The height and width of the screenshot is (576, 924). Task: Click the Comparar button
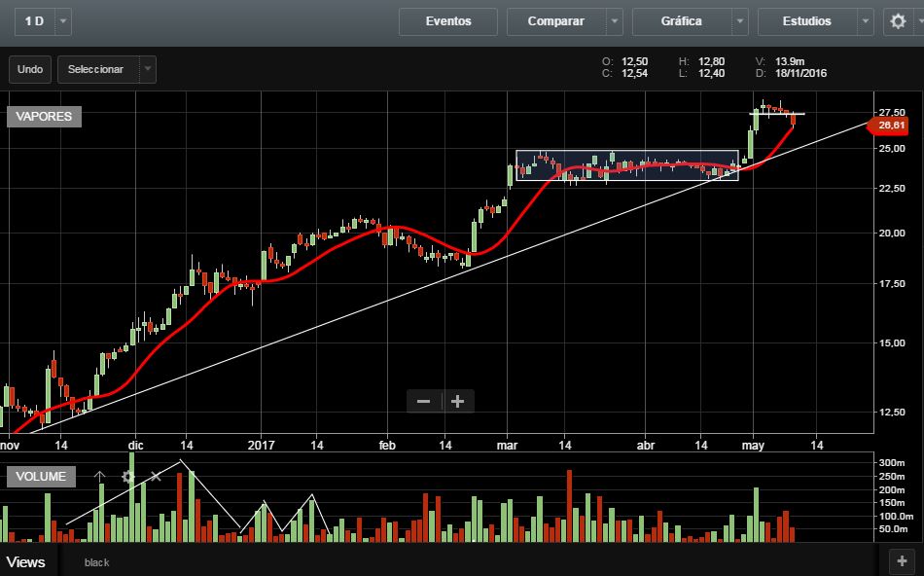(x=555, y=21)
